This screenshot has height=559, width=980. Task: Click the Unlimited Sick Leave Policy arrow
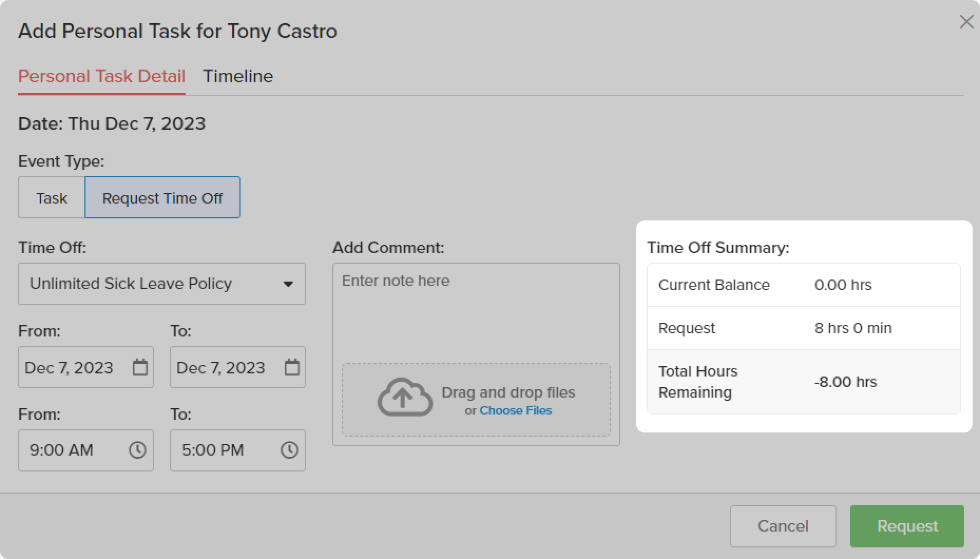(x=288, y=284)
